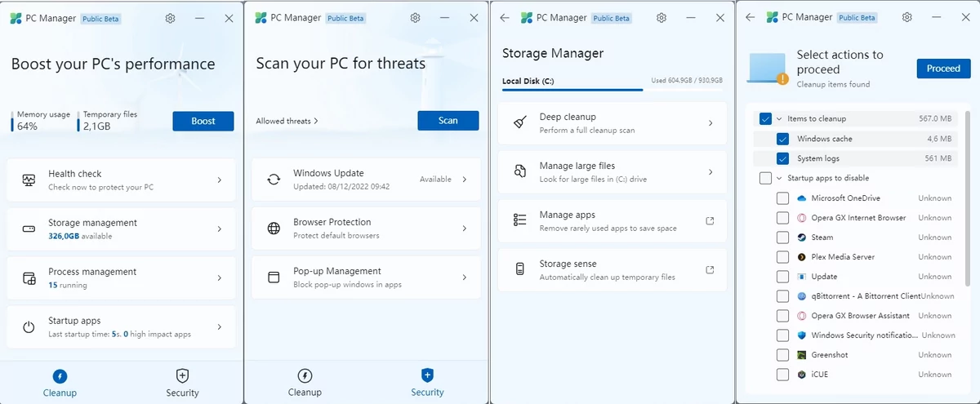Check the iCUE checkbox
The width and height of the screenshot is (980, 404).
(782, 375)
